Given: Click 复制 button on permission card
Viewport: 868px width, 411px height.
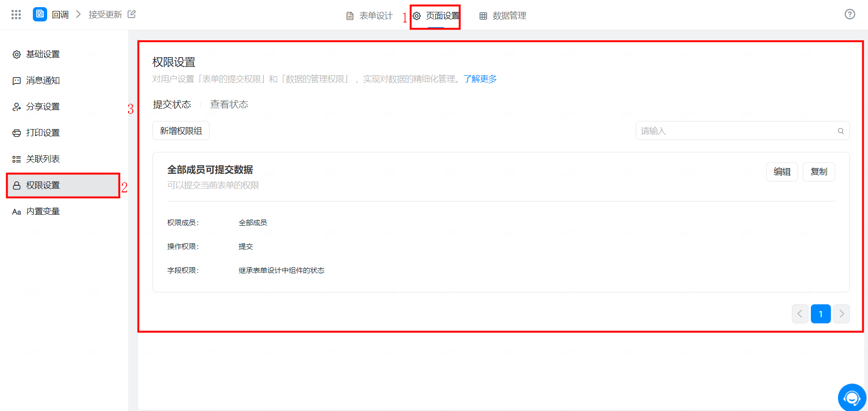Looking at the screenshot, I should (x=819, y=171).
